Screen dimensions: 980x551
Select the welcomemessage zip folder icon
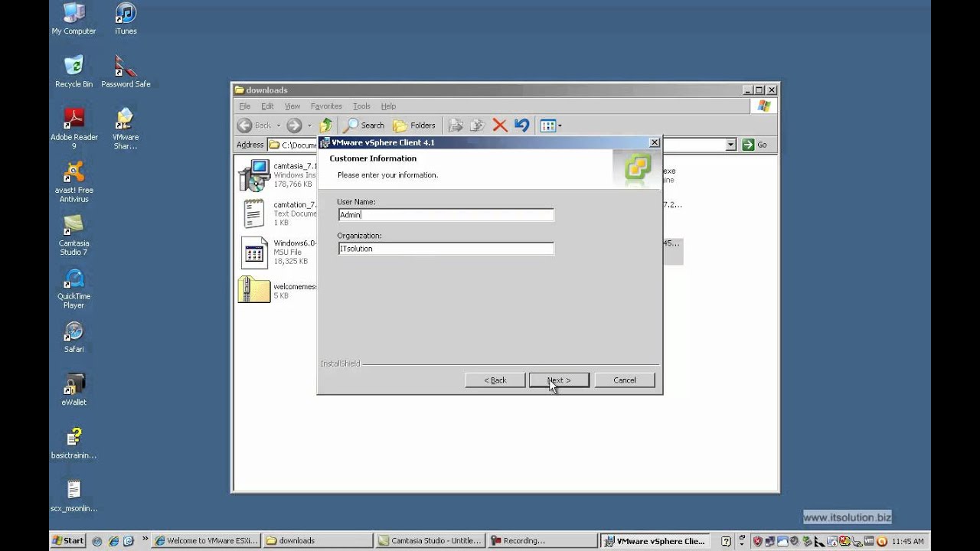[x=254, y=290]
